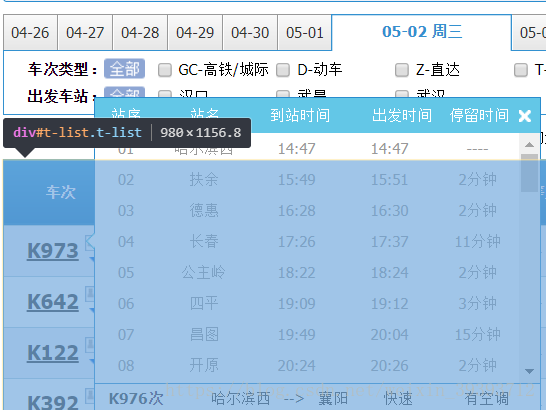This screenshot has width=546, height=410.
Task: Click station name 扶余 in row 02
Action: (x=204, y=180)
